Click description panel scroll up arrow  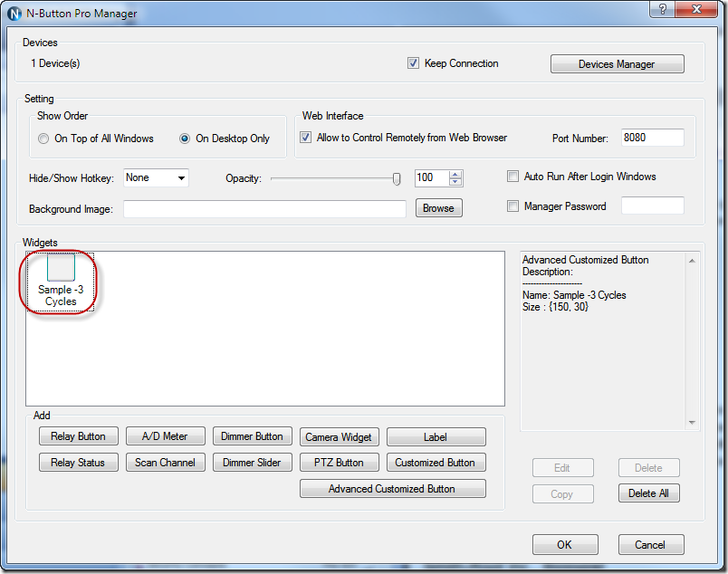click(692, 261)
